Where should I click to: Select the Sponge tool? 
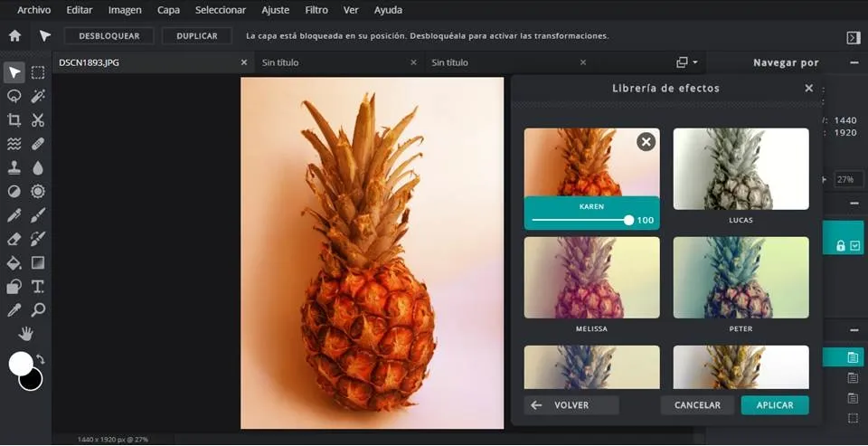38,192
